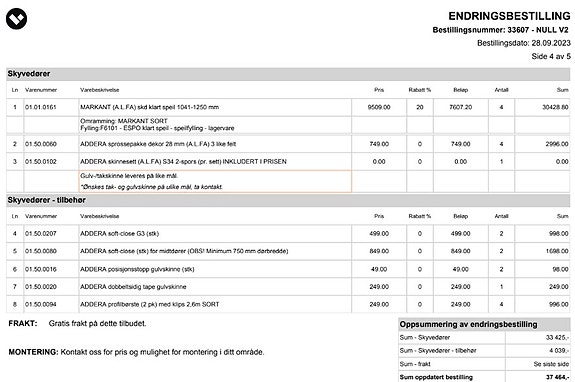Click the sum 30428.80
The image size is (575, 382).
(555, 107)
